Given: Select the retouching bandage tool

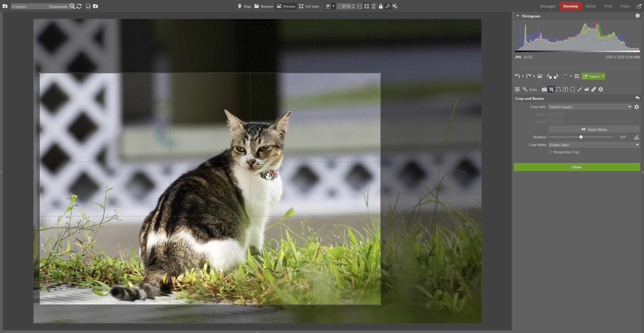Looking at the screenshot, I should point(593,89).
